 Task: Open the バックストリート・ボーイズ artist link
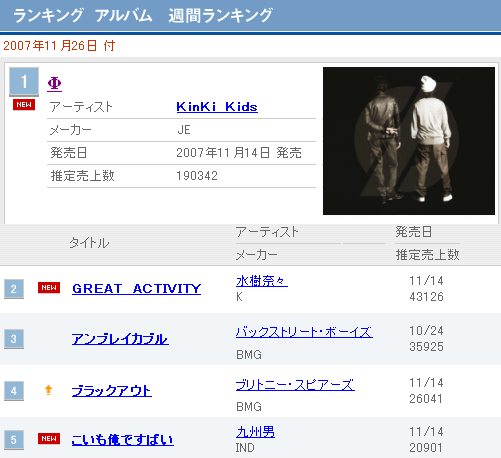click(x=304, y=332)
